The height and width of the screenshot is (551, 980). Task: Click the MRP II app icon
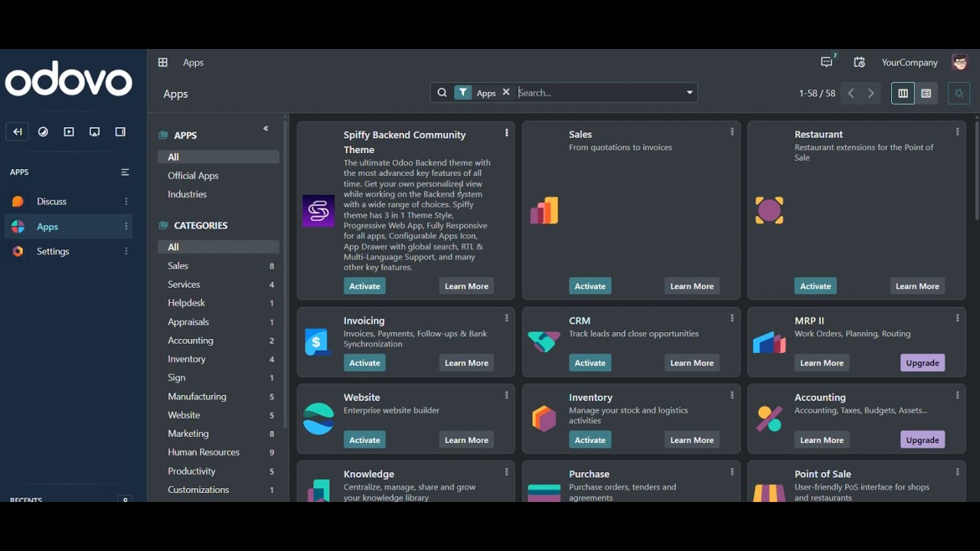pos(769,342)
